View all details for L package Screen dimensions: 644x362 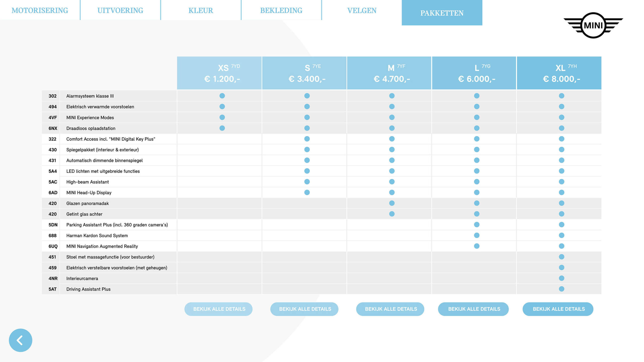473,309
